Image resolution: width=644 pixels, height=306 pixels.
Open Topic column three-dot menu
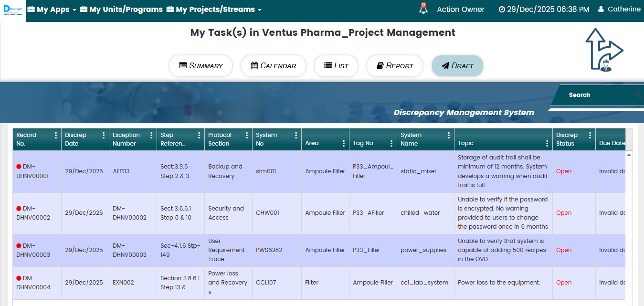tap(547, 143)
